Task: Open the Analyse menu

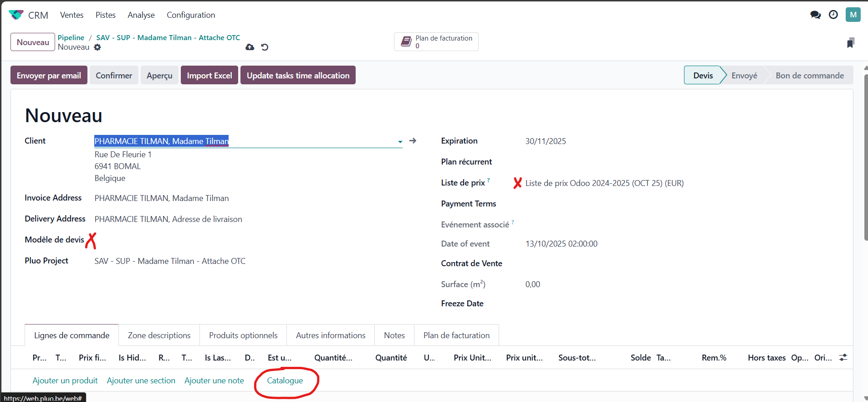Action: pos(141,15)
